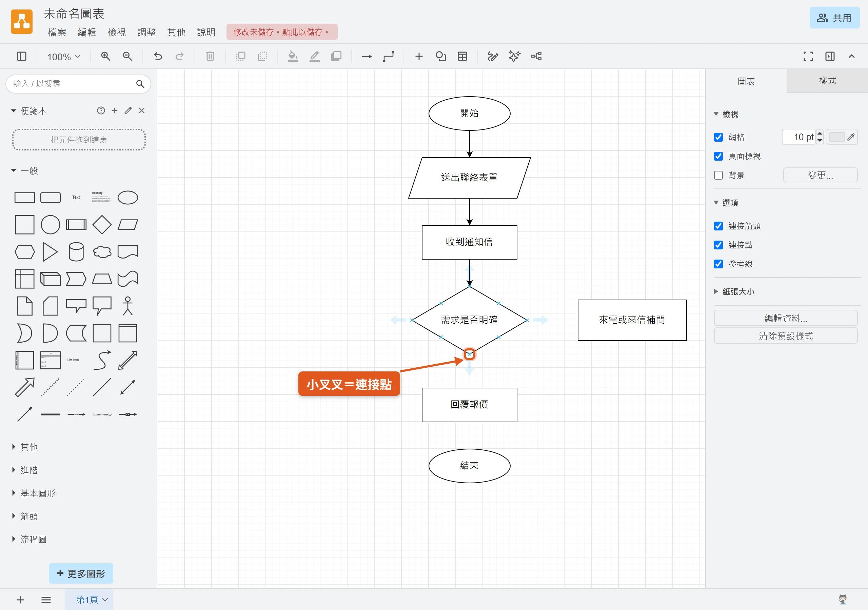Increase grid size with up stepper

click(x=820, y=134)
